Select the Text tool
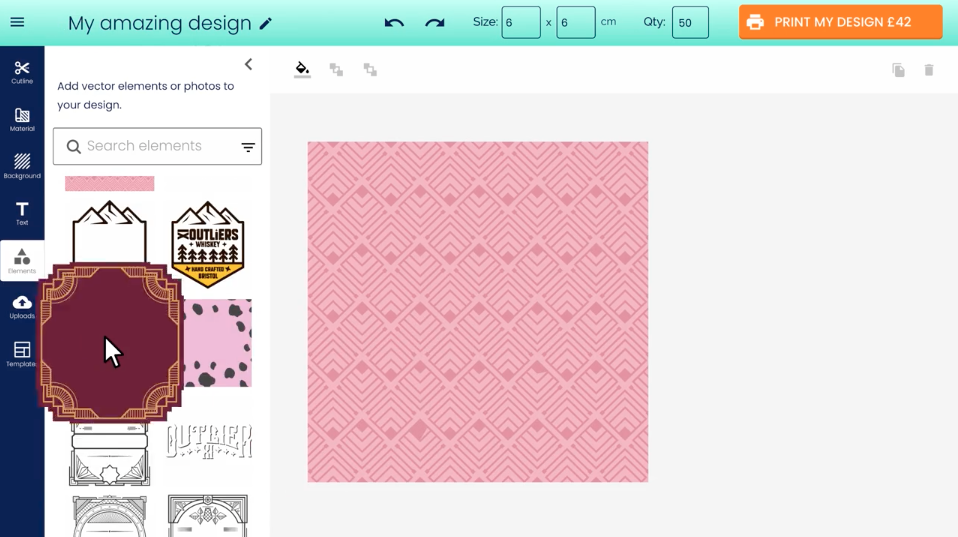This screenshot has height=537, width=958. (x=22, y=214)
